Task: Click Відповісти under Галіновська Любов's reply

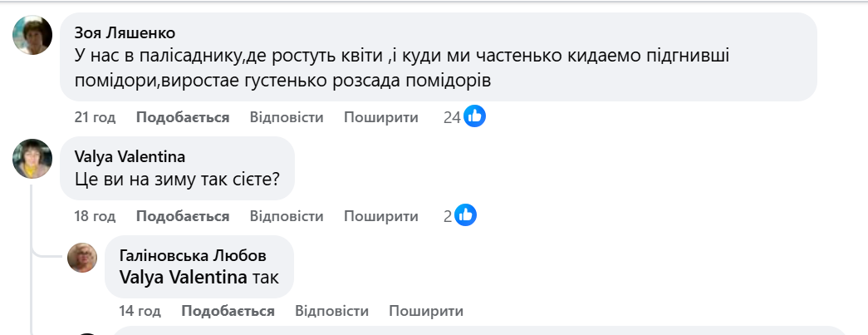Action: click(331, 311)
